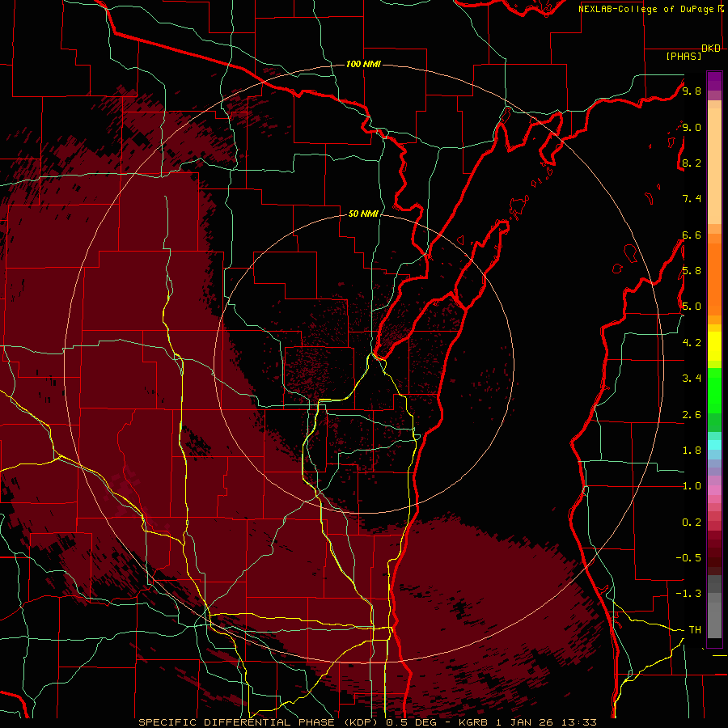The image size is (728, 728).
Task: Click the 0.2 legend value
Action: [692, 523]
